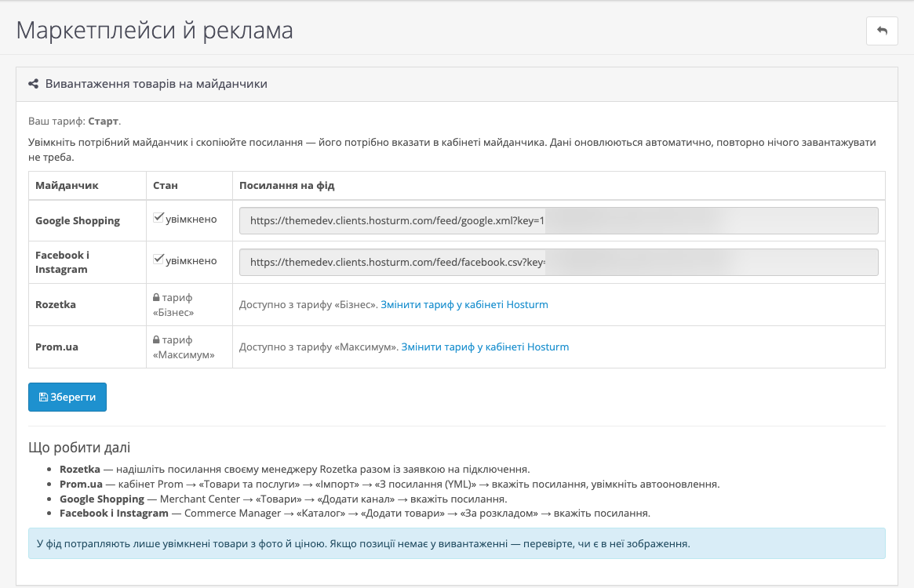Click the Rozetka table row label

pyautogui.click(x=56, y=305)
